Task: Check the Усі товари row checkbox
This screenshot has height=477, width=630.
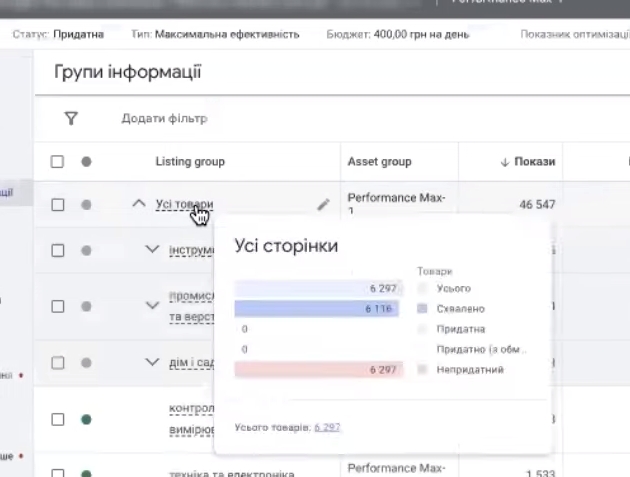Action: pos(58,205)
